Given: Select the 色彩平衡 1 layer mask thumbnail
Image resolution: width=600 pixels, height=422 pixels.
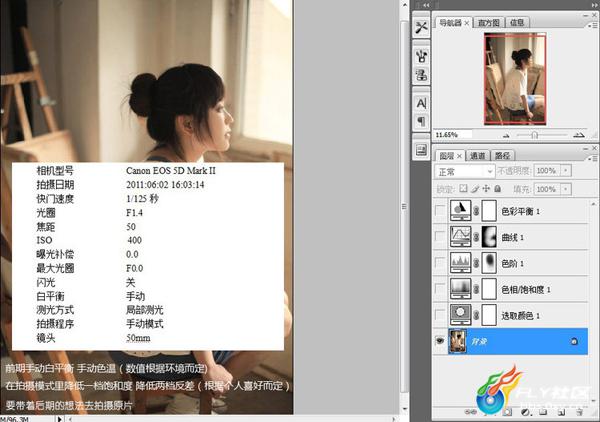Looking at the screenshot, I should pos(489,211).
